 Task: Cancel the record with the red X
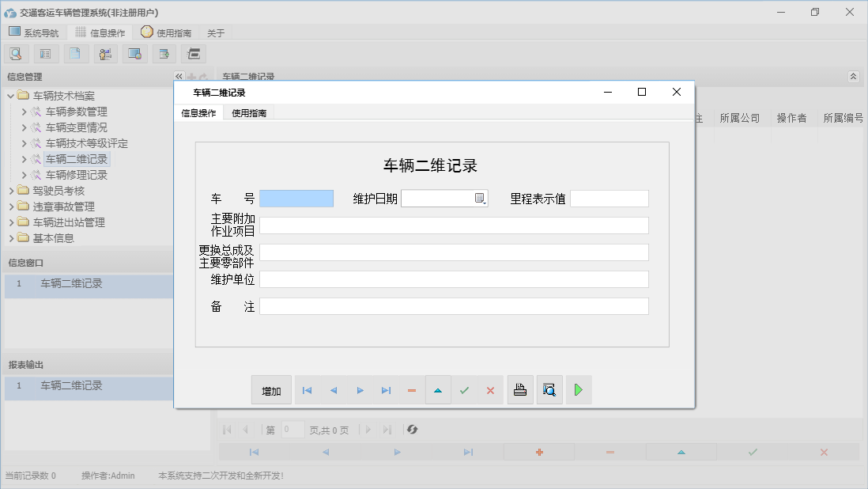489,389
